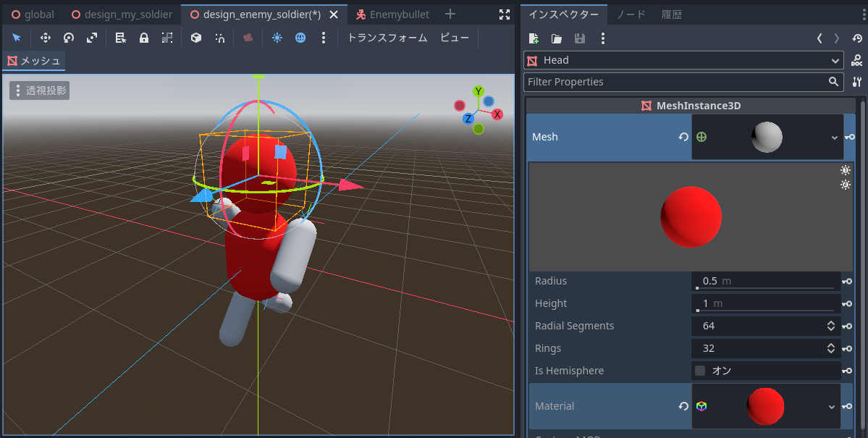Image resolution: width=868 pixels, height=438 pixels.
Task: Toggle grouping of selected children
Action: pos(167,38)
